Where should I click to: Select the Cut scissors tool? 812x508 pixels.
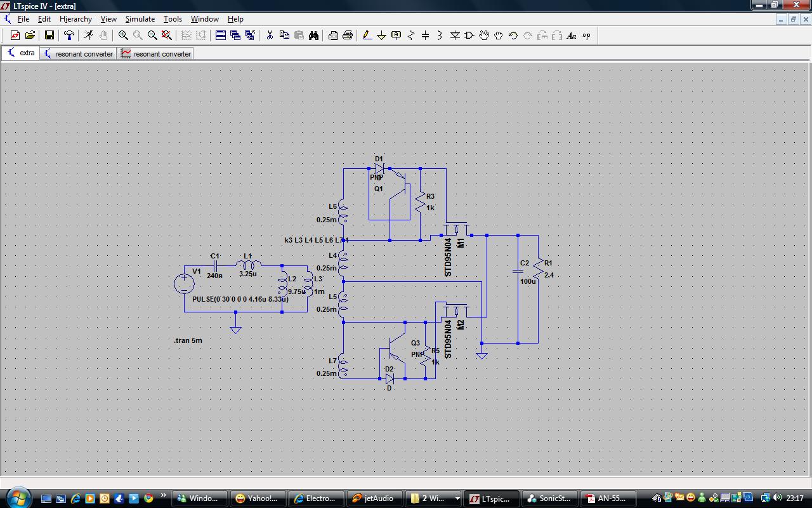pyautogui.click(x=270, y=36)
